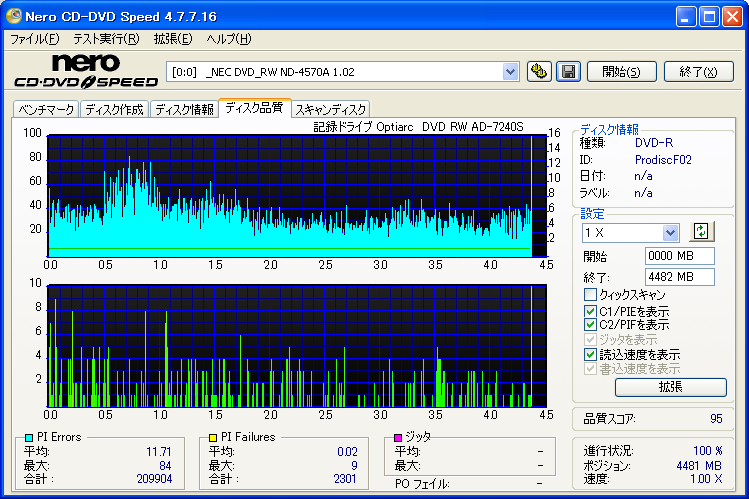This screenshot has height=499, width=749.
Task: Click the 拡張 button in the settings panel
Action: 671,387
